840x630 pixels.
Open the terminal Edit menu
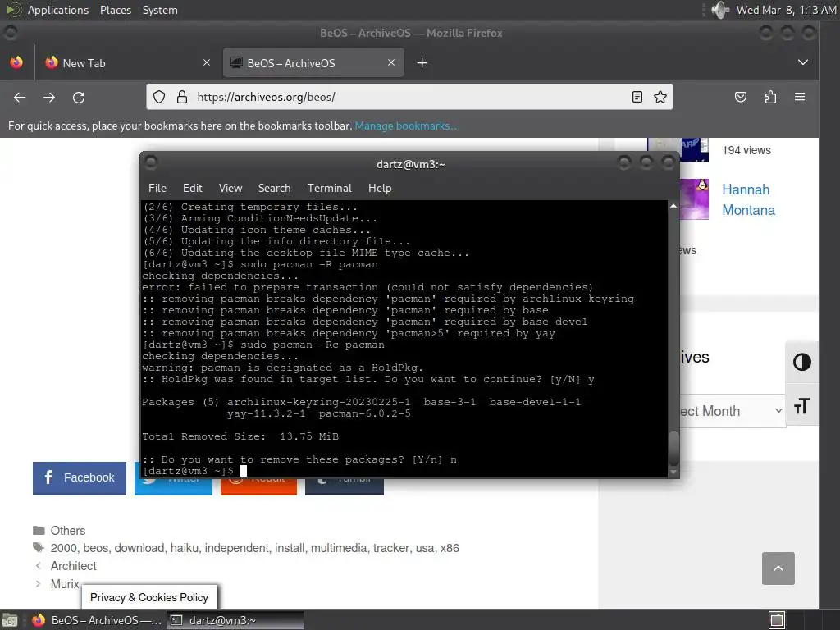[x=192, y=188]
